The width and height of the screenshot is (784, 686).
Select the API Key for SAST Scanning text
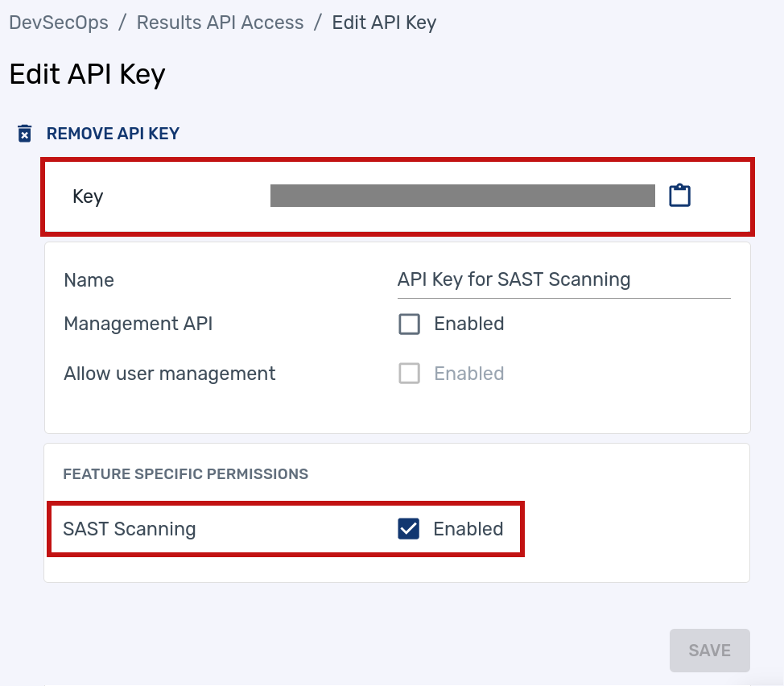(x=514, y=279)
